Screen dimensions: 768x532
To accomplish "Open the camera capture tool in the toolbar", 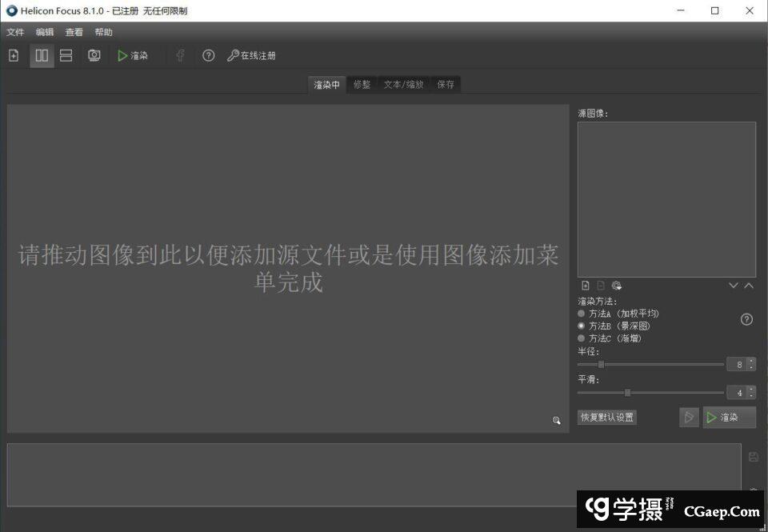I will point(94,55).
